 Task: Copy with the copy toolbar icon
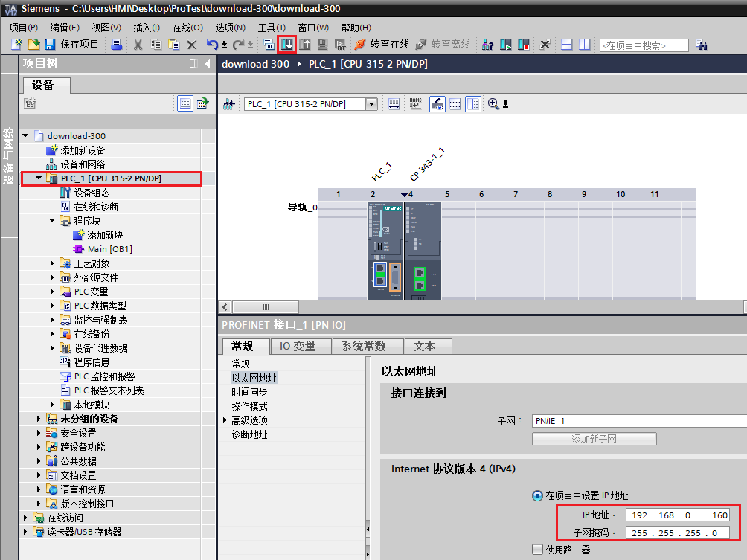pyautogui.click(x=156, y=45)
